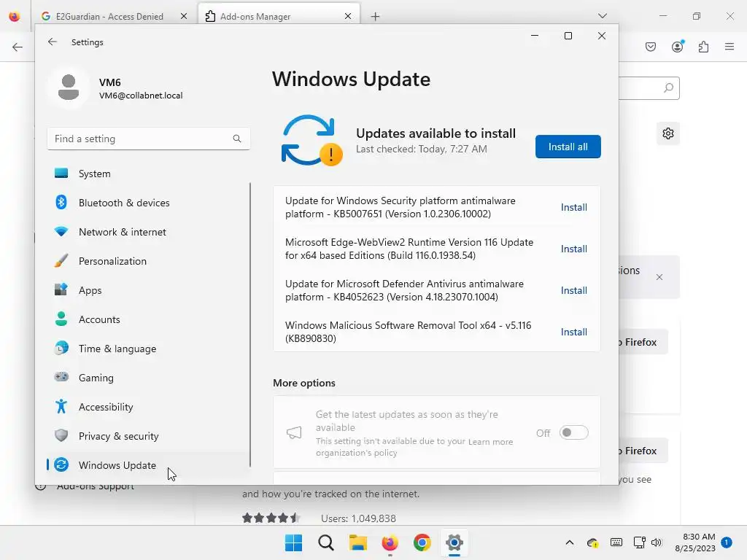Screen dimensions: 747x560
Task: Open Firefox list all tabs dropdown
Action: point(602,16)
